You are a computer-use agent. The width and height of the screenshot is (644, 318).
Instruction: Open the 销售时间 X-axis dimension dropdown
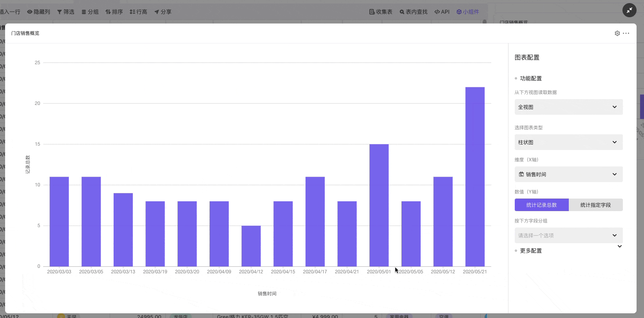[x=568, y=174]
